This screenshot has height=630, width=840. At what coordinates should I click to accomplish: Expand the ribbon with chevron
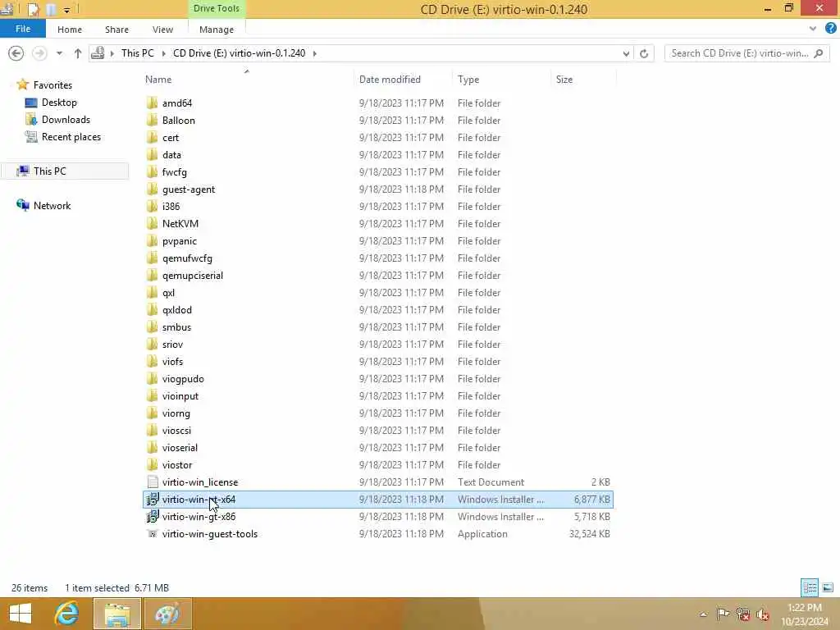[x=813, y=29]
